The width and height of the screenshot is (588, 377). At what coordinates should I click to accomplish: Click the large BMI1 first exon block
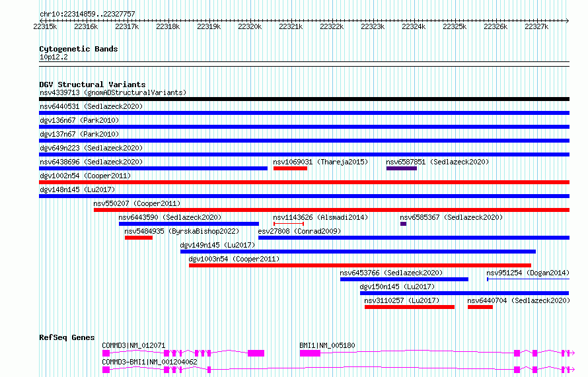click(310, 353)
